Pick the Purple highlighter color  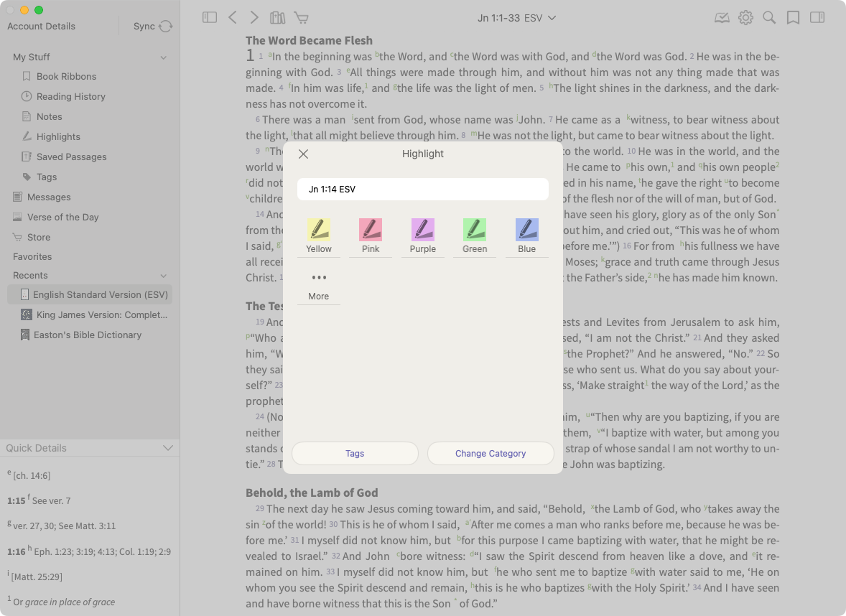pos(423,236)
